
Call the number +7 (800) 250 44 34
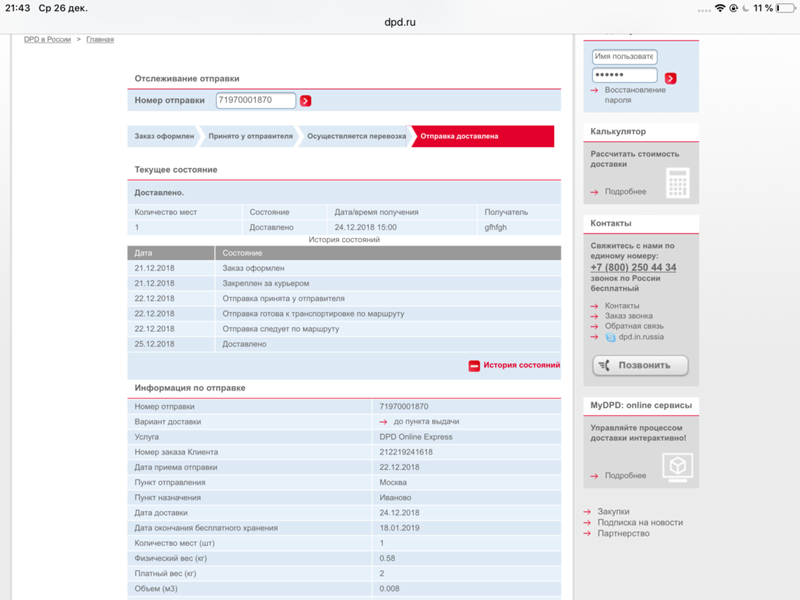tap(633, 267)
